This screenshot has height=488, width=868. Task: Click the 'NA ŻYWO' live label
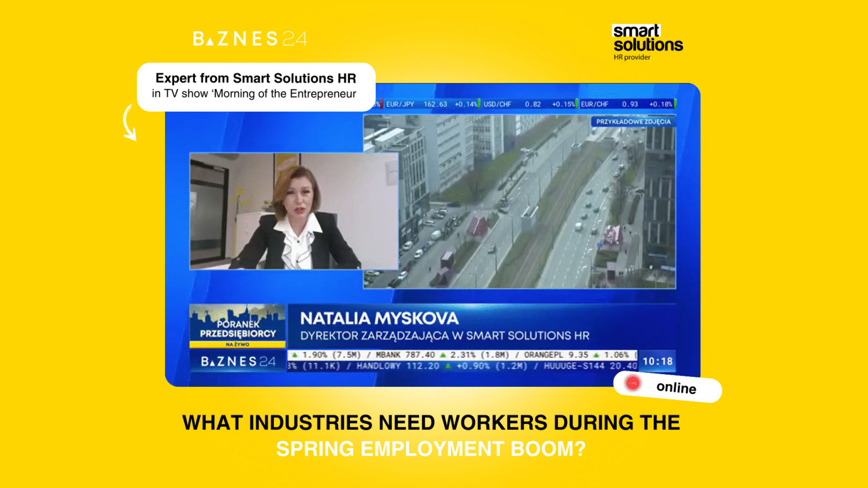point(237,344)
